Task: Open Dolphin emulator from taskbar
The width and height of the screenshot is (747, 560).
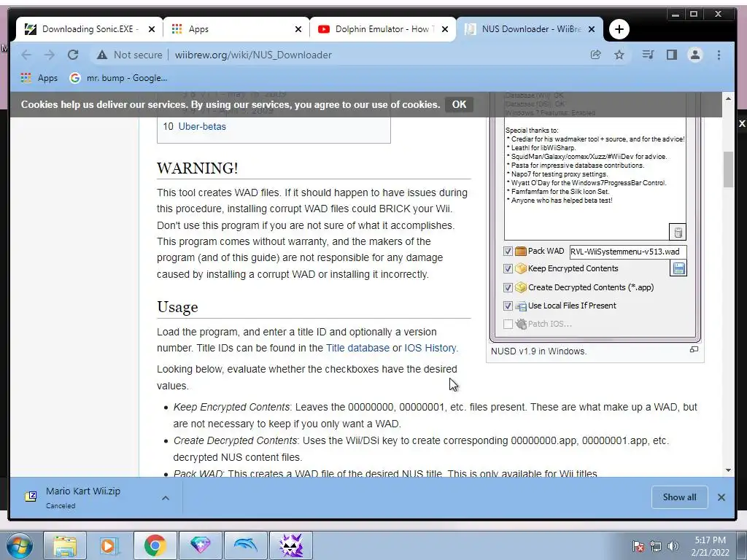Action: pyautogui.click(x=245, y=545)
